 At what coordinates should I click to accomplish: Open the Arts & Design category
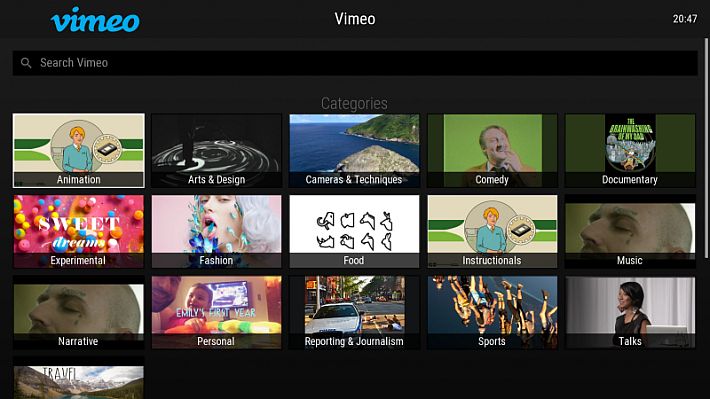point(216,150)
